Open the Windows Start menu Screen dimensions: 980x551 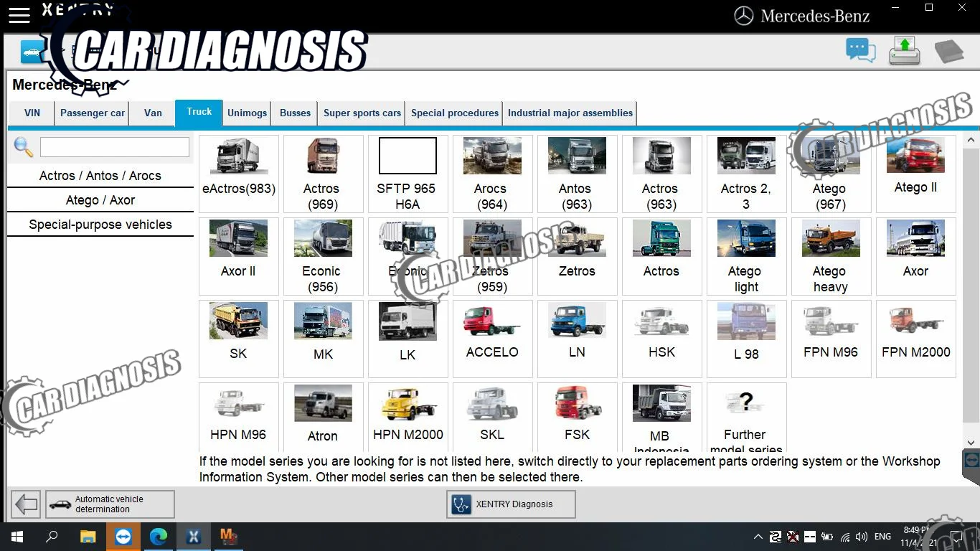[17, 537]
